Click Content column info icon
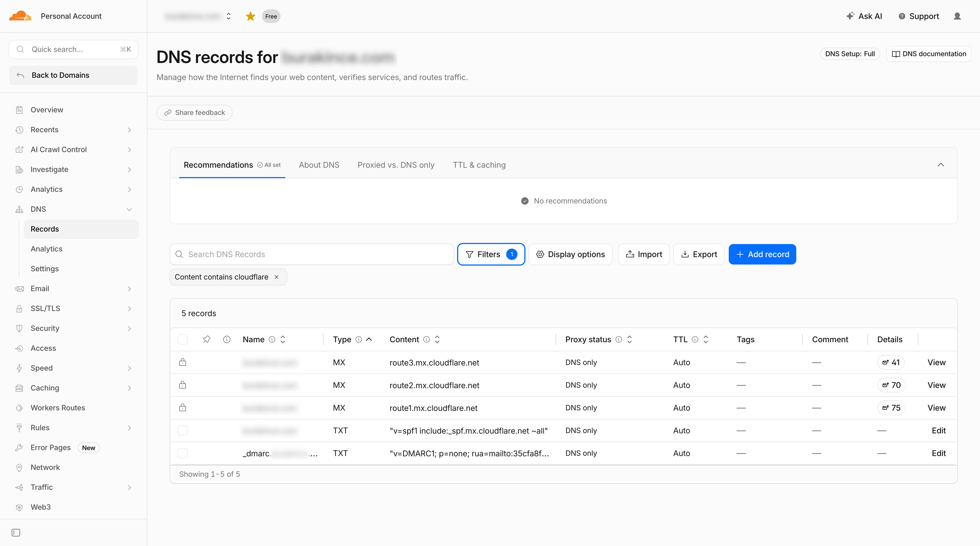Viewport: 980px width, 546px height. [426, 339]
